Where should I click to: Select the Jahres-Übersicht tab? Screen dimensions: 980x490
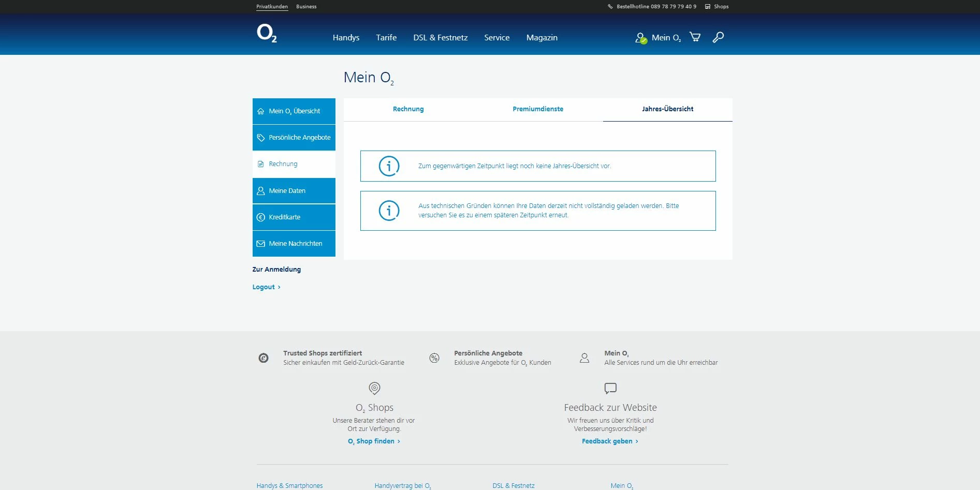pos(668,109)
